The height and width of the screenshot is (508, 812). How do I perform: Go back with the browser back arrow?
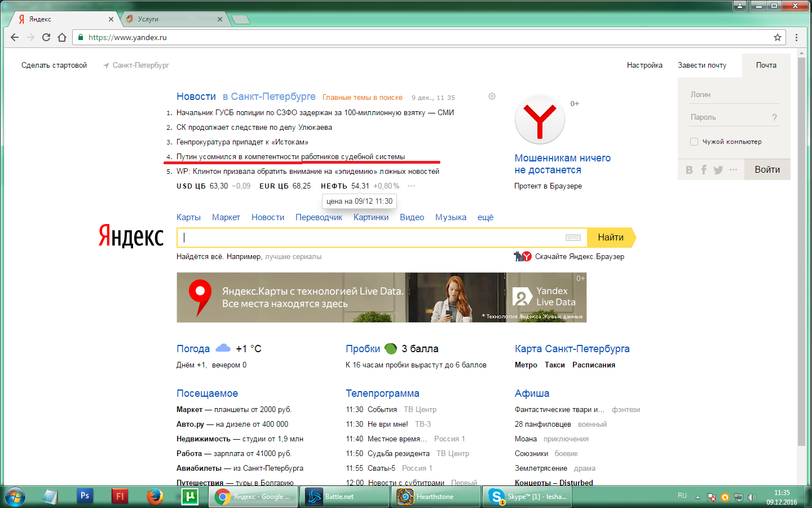pyautogui.click(x=15, y=37)
